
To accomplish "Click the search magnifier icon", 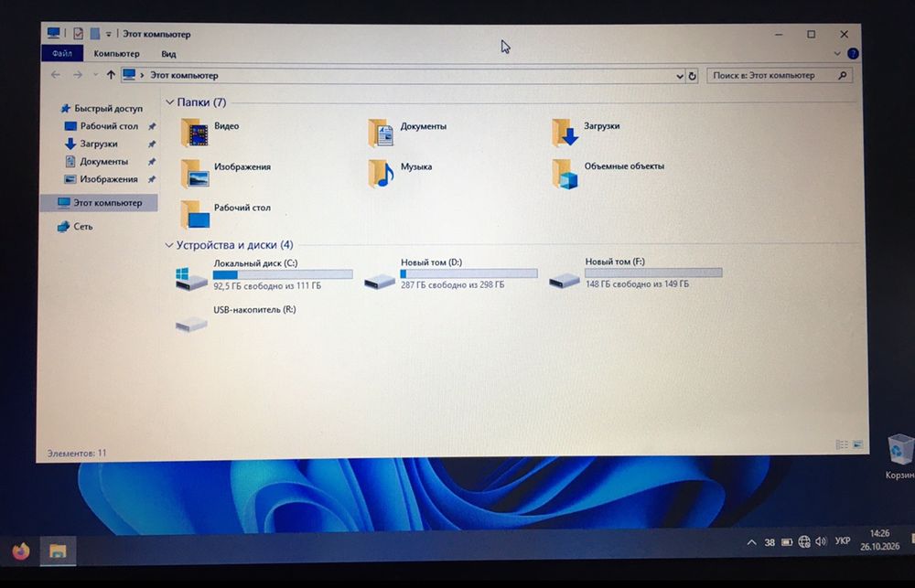I will click(x=842, y=75).
